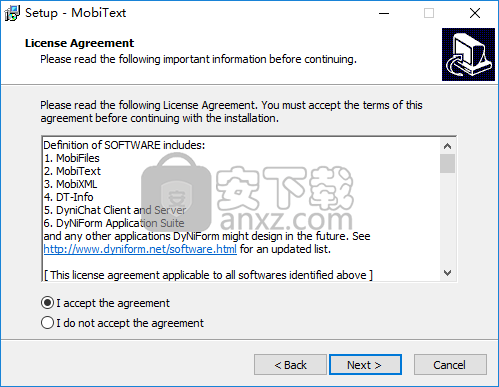Screen dimensions: 499x387
Task: Click the '2. MobiText' license line
Action: (72, 171)
